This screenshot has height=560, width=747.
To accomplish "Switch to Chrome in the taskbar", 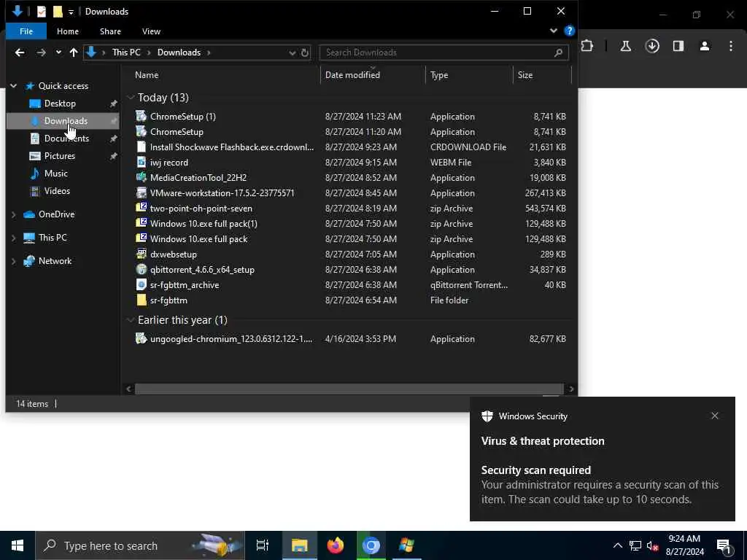I will (x=371, y=545).
